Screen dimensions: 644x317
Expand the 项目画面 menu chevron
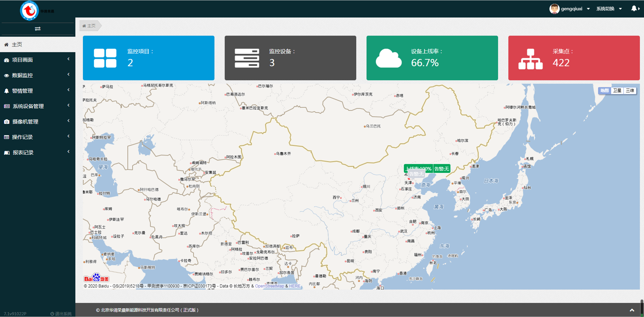pyautogui.click(x=69, y=59)
